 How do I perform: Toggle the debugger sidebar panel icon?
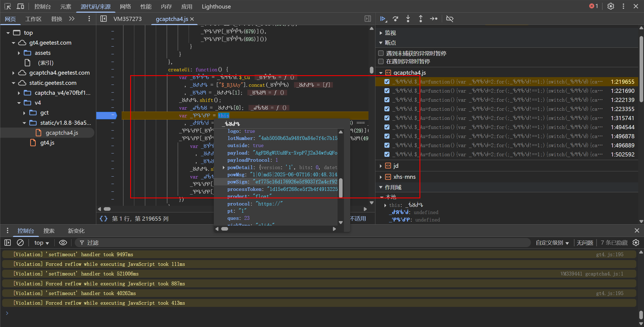[x=368, y=19]
